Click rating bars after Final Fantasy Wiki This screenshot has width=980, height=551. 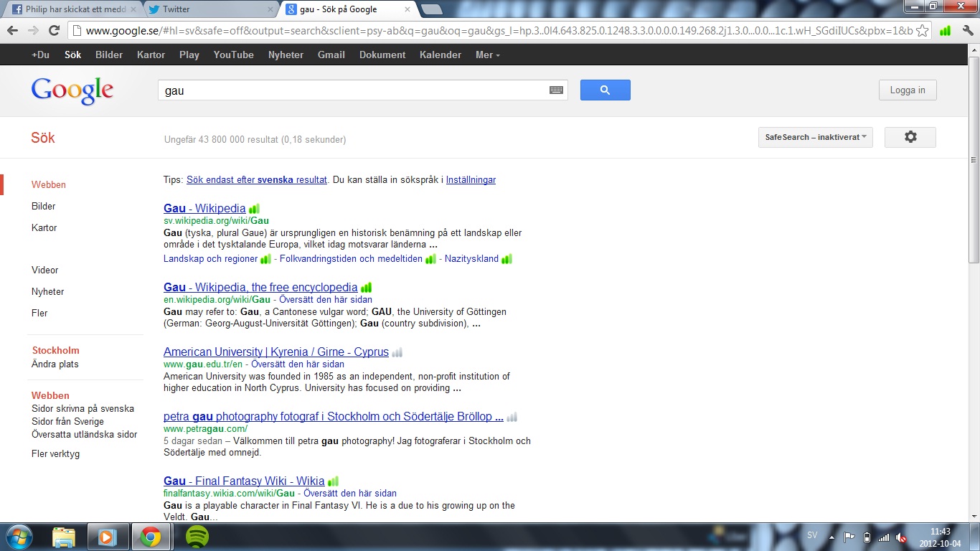pyautogui.click(x=333, y=481)
